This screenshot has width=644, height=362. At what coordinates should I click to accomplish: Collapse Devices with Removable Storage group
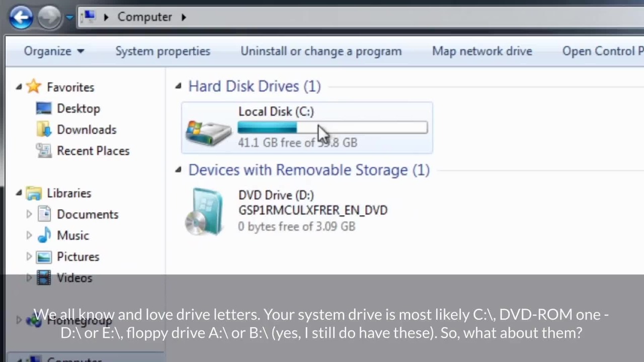178,170
